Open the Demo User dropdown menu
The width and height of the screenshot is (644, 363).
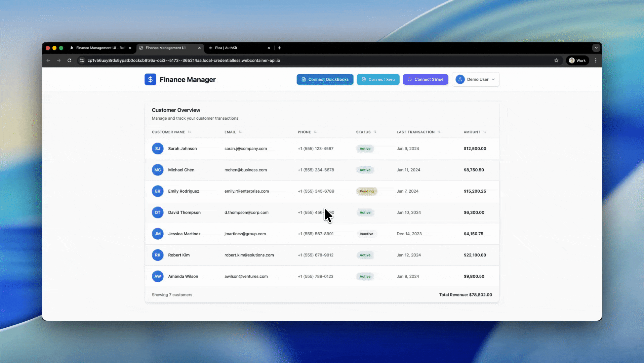475,79
